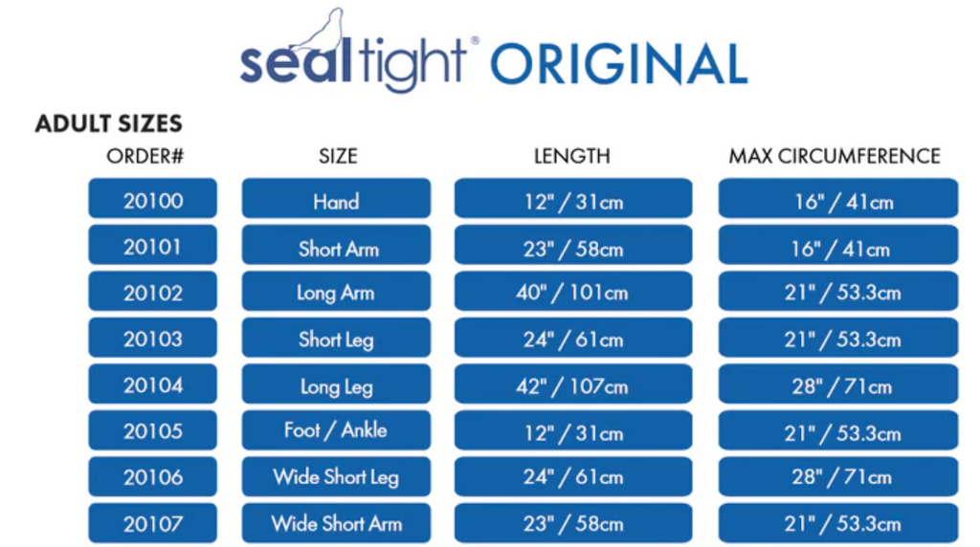Image resolution: width=980 pixels, height=547 pixels.
Task: Click the ORDER# column header
Action: coord(145,156)
